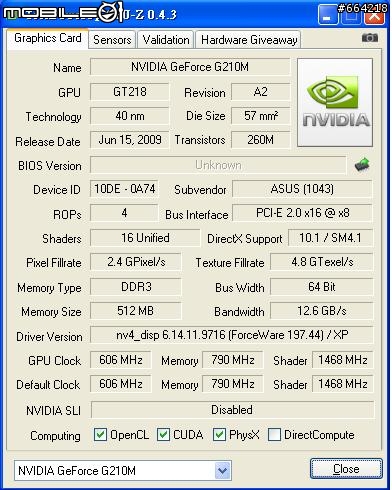Toggle the OpenCL checkbox

point(100,435)
